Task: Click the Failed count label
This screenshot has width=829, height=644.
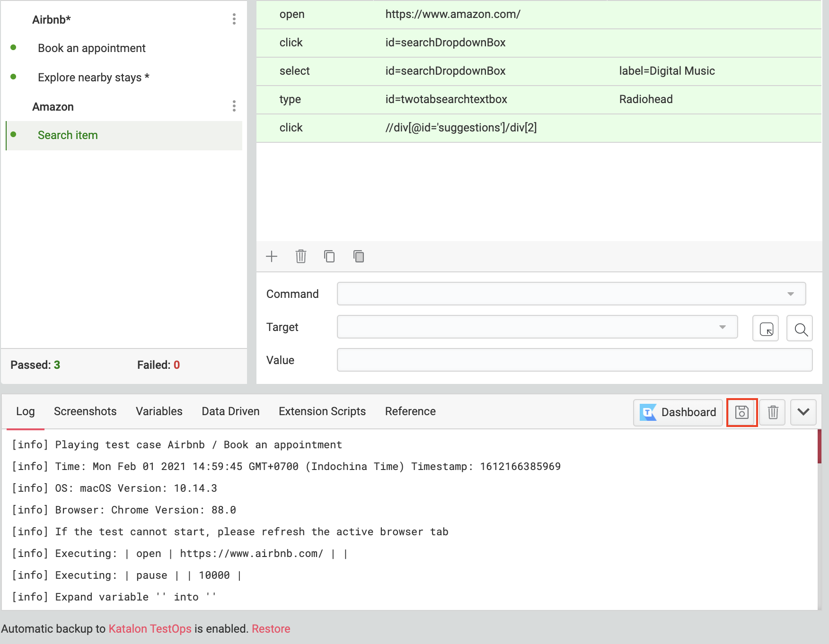Action: coord(159,365)
